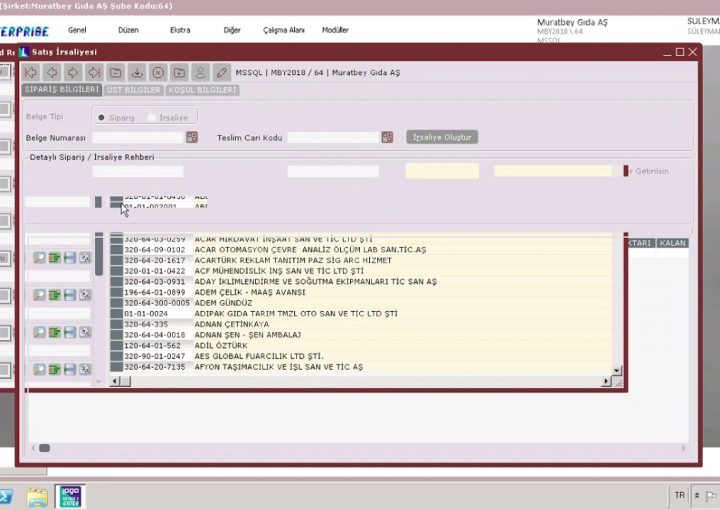
Task: Click bottom grid scroll right chevron
Action: click(x=683, y=448)
